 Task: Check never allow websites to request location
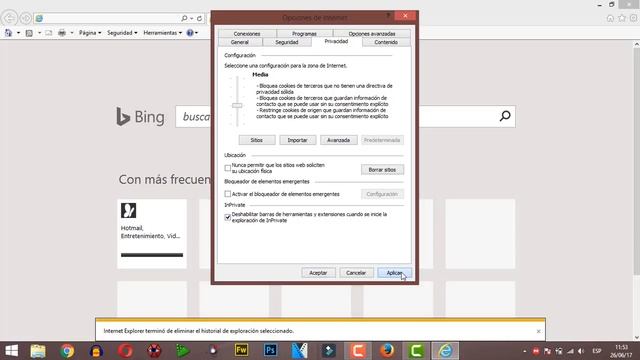[228, 168]
